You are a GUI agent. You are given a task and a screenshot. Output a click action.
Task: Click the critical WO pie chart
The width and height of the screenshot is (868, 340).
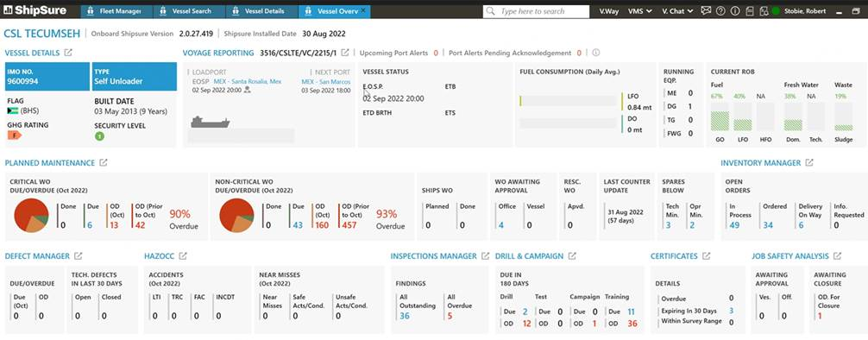(32, 216)
